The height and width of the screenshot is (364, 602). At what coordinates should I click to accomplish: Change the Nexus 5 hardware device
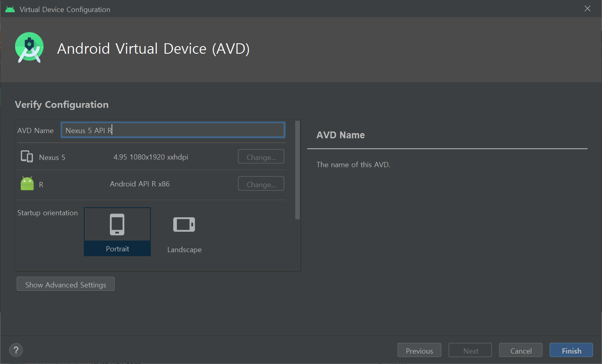coord(261,157)
